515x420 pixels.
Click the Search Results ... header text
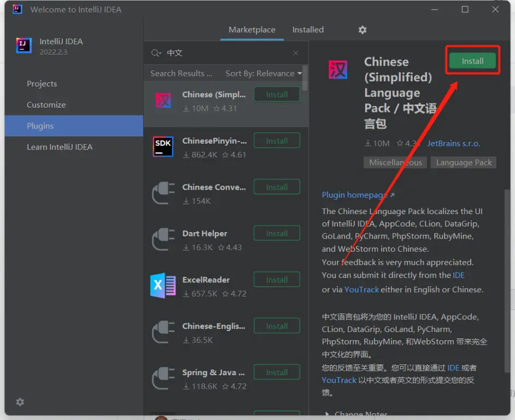tap(182, 74)
